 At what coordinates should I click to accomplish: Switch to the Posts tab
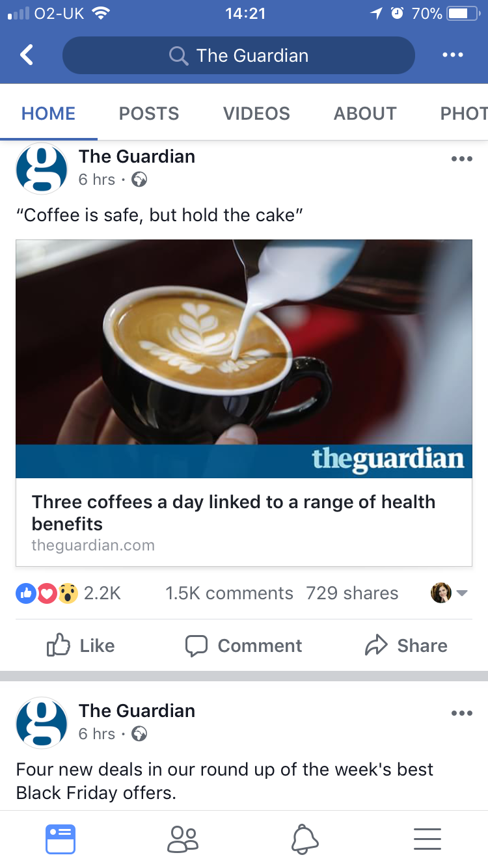point(148,113)
